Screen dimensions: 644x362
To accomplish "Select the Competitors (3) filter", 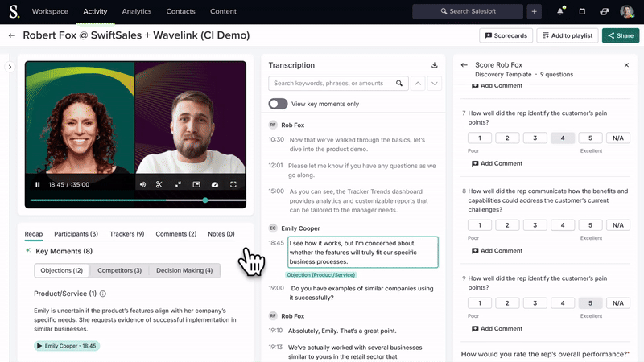I will pyautogui.click(x=119, y=270).
